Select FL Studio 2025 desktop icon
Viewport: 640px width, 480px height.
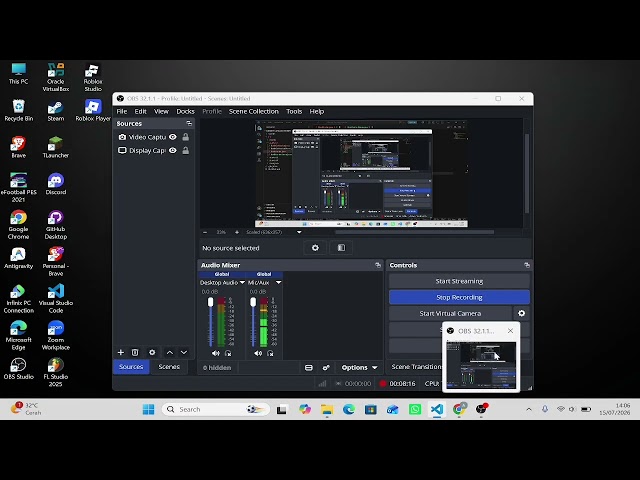pyautogui.click(x=56, y=372)
